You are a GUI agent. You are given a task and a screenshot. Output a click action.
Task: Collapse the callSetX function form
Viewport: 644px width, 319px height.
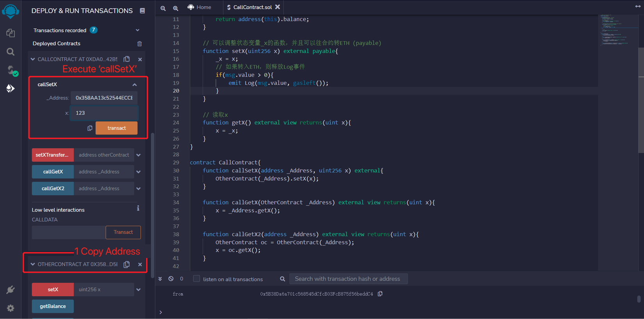point(135,85)
